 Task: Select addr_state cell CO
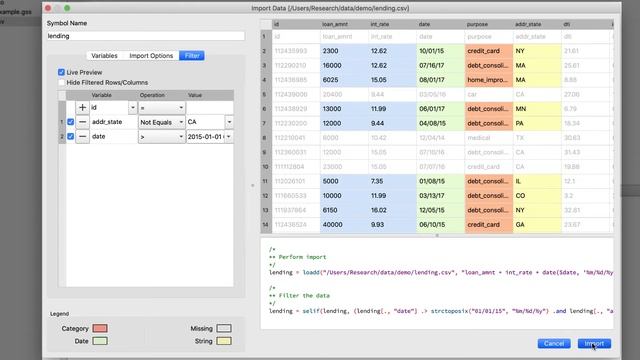pyautogui.click(x=537, y=196)
